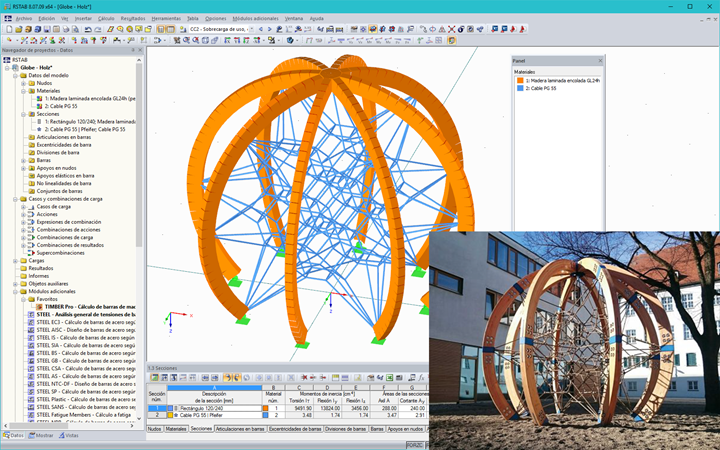Open the Módulos adicionales menu
720x450 pixels.
tap(255, 19)
